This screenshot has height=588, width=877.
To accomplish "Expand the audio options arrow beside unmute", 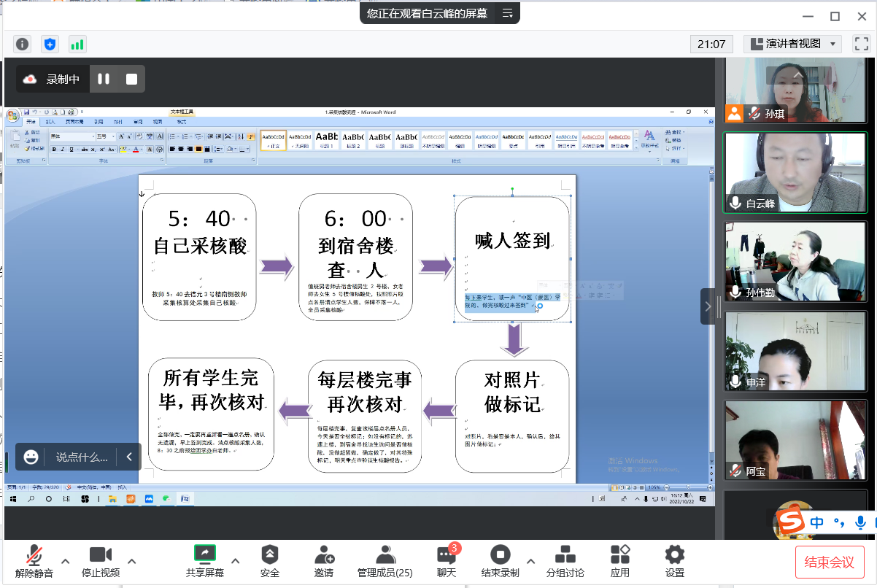I will pos(65,561).
